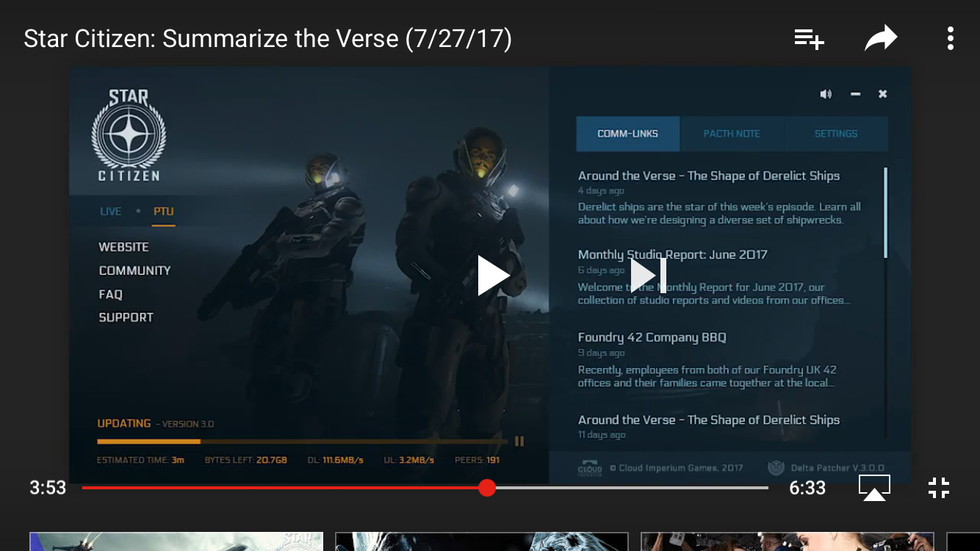Open the SETTINGS tab
The height and width of the screenshot is (551, 980).
pyautogui.click(x=835, y=134)
